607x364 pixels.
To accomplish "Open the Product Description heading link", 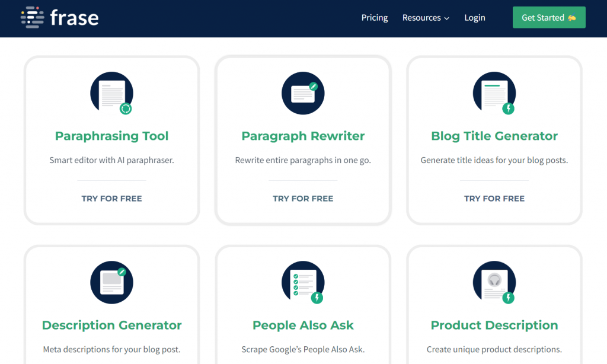I will pyautogui.click(x=494, y=325).
